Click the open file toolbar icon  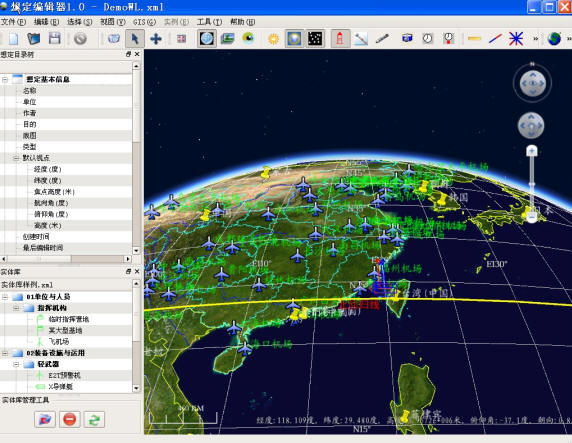coord(34,38)
